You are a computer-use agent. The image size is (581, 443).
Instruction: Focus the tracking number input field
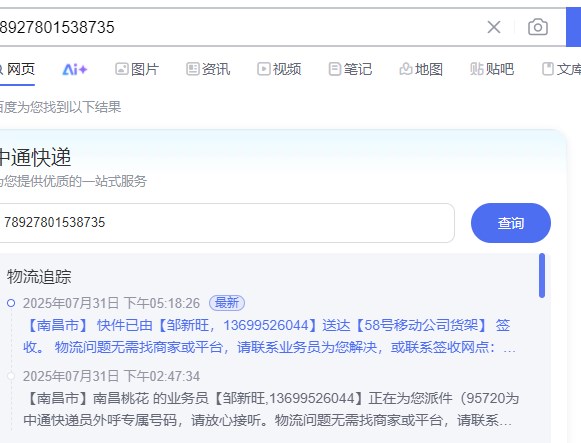click(227, 223)
